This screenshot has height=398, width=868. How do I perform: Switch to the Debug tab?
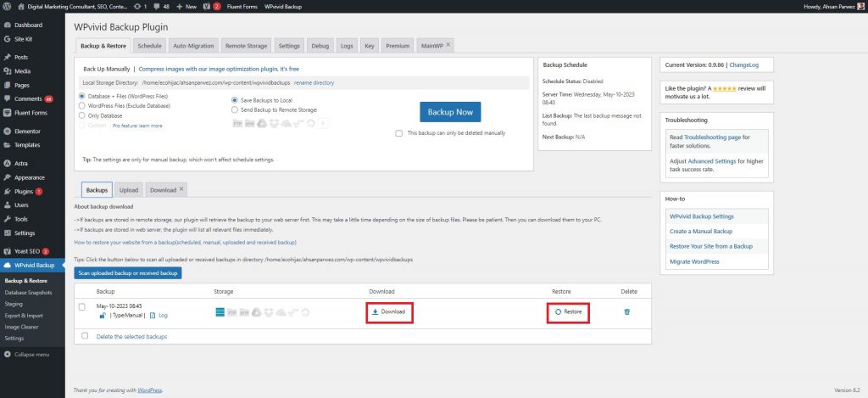pyautogui.click(x=320, y=46)
